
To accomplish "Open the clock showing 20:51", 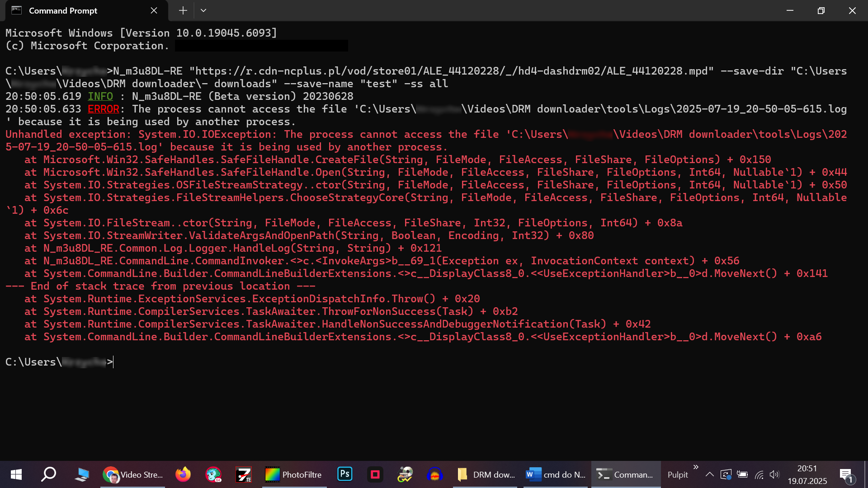I will coord(807,474).
